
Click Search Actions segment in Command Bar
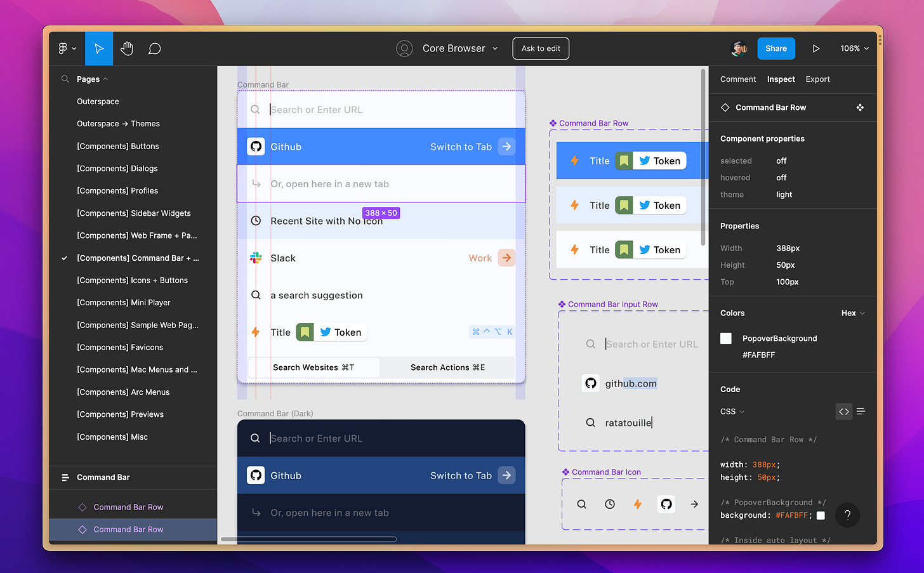click(448, 367)
